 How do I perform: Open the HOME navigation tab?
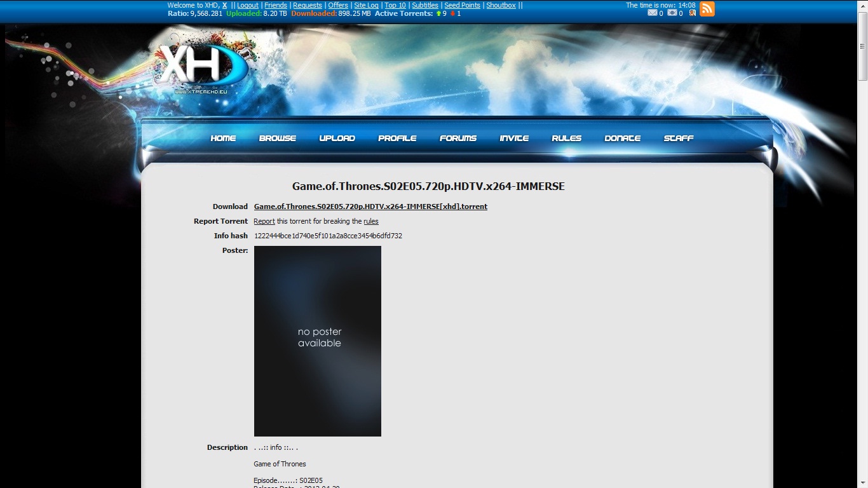[x=223, y=138]
